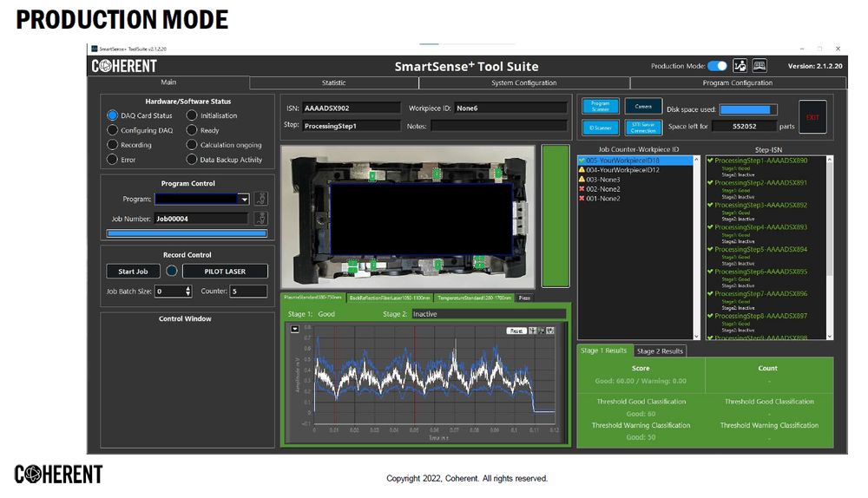Click Job Counter list scroll-up arrow

(696, 160)
